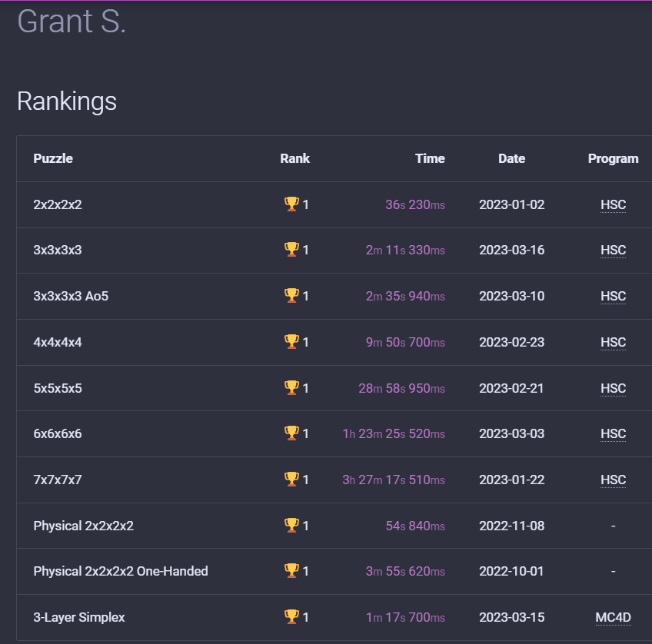Select the 4x4x4x4 puzzle name

[x=58, y=342]
